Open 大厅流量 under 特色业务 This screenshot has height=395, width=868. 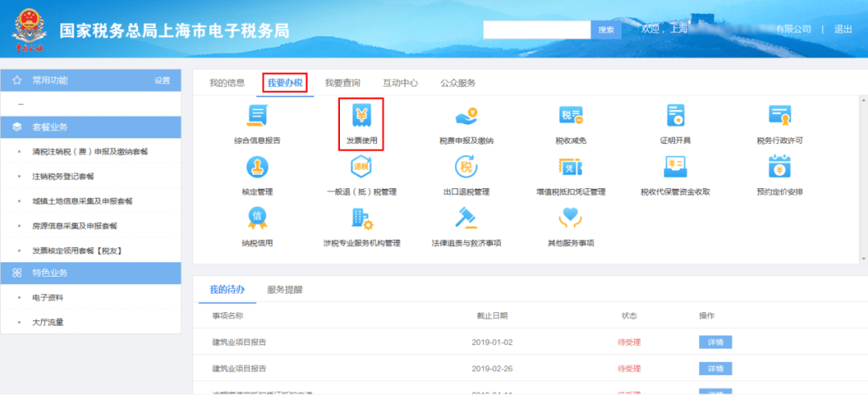click(47, 323)
